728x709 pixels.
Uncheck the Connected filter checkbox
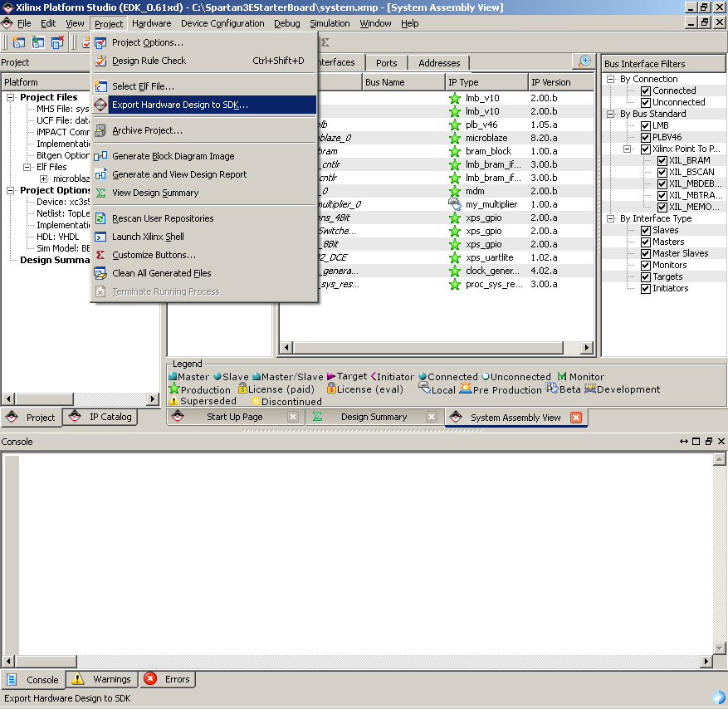click(645, 91)
